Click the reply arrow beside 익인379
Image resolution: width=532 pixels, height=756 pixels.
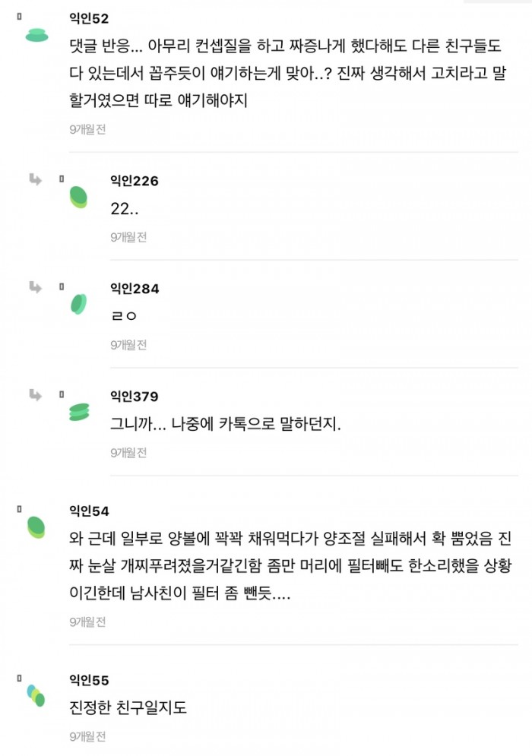coord(35,395)
